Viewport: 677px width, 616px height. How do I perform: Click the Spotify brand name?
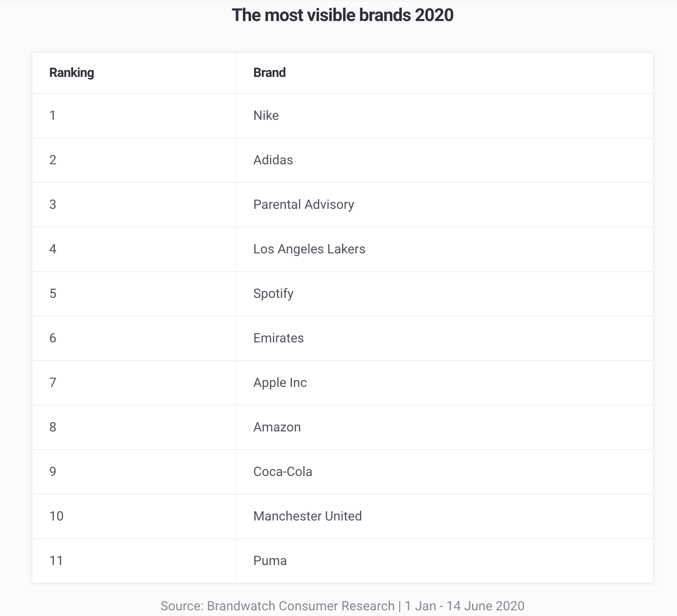click(x=273, y=294)
